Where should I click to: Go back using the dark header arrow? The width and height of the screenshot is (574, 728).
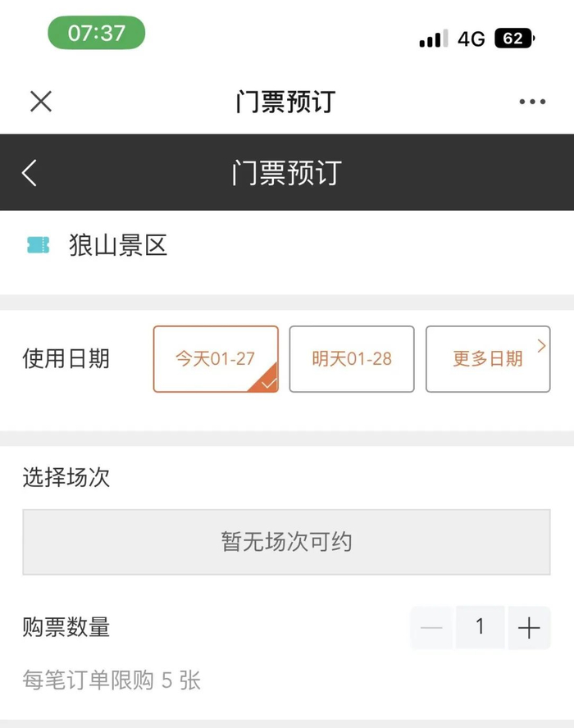[30, 173]
